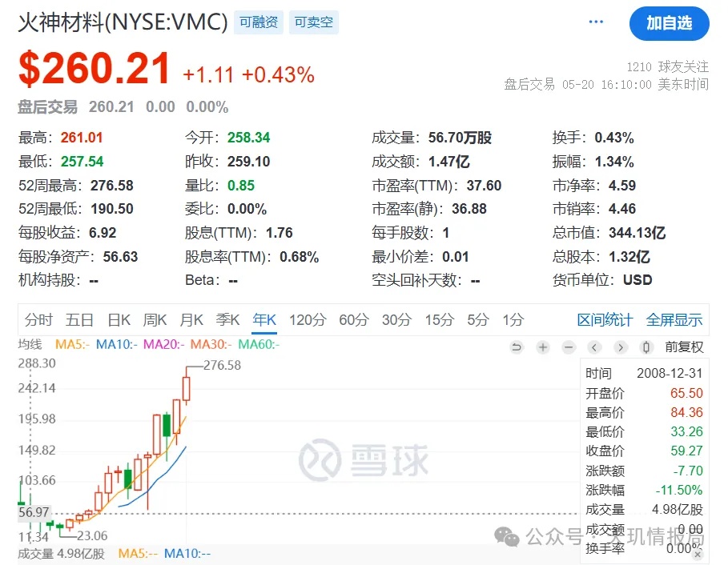Close the candle detail panel with X
This screenshot has width=728, height=565.
point(698,555)
